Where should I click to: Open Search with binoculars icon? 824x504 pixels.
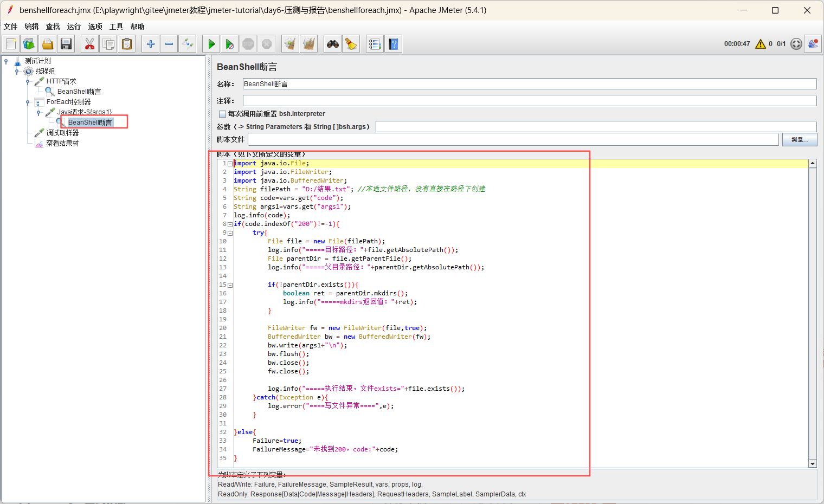[x=333, y=44]
